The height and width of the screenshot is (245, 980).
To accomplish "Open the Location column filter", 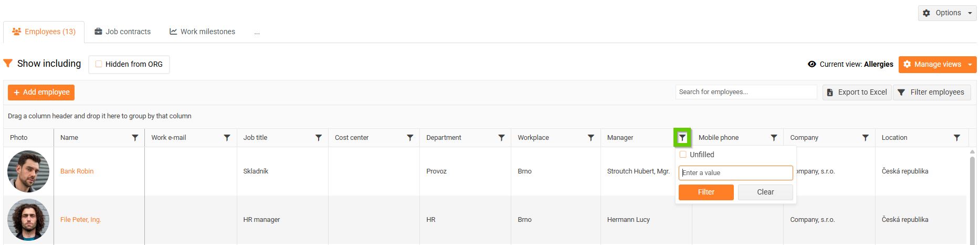I will [956, 138].
